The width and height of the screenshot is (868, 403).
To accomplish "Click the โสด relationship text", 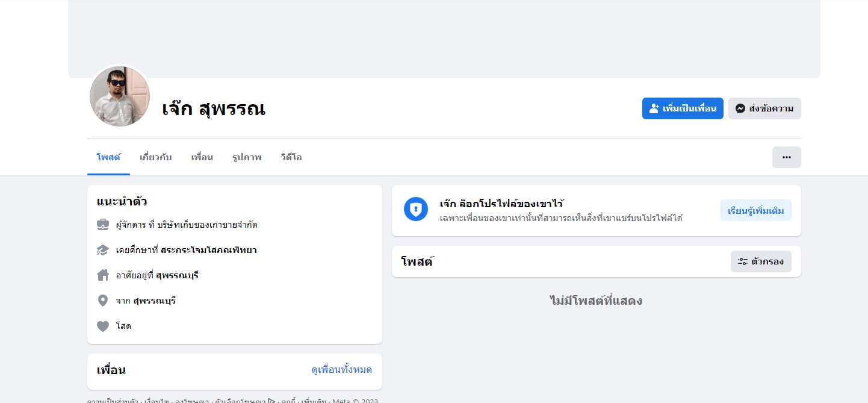I will pos(123,326).
